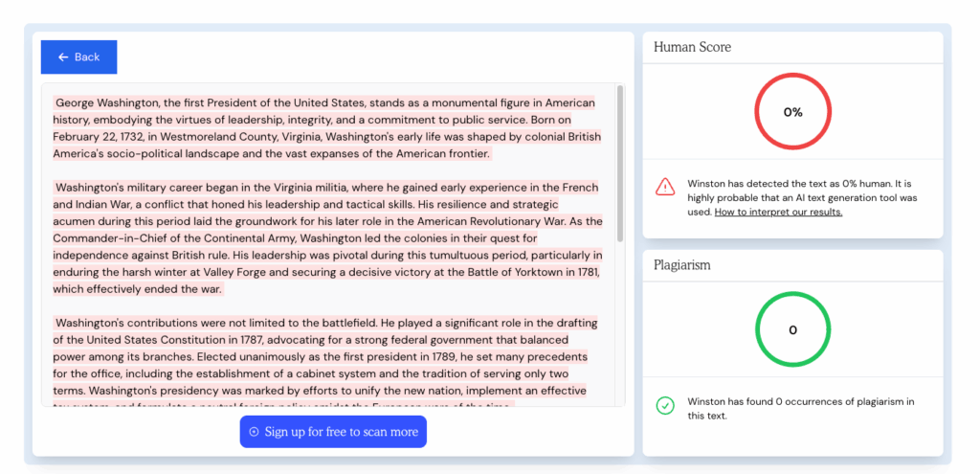The width and height of the screenshot is (980, 474).
Task: Go back using the Back button
Action: 78,56
